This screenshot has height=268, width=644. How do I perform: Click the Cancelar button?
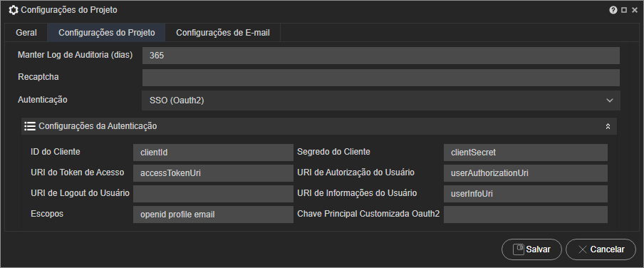pyautogui.click(x=601, y=249)
